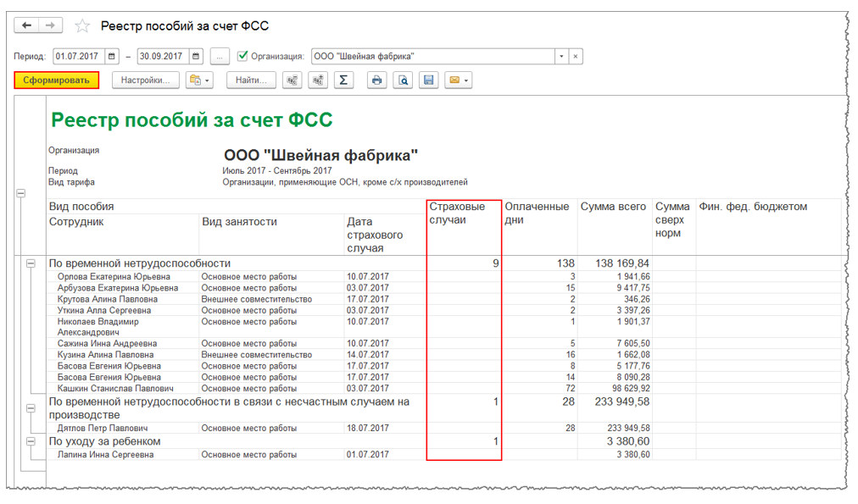Open send by email envelope dropdown
This screenshot has height=504, width=858.
coord(458,80)
